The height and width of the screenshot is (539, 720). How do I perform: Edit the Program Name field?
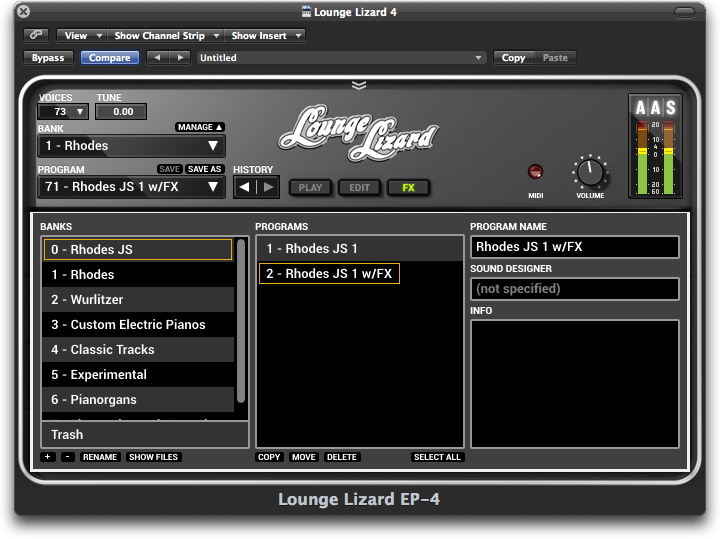click(x=574, y=247)
